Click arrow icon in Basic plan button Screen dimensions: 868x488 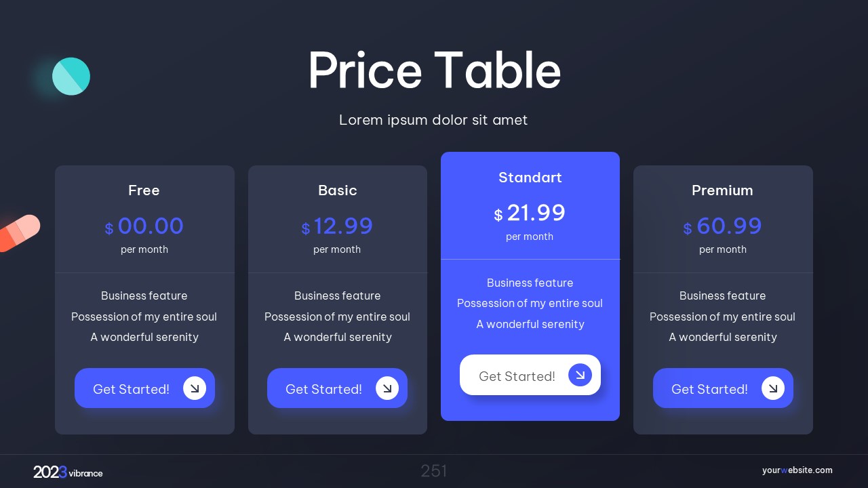[x=387, y=388]
